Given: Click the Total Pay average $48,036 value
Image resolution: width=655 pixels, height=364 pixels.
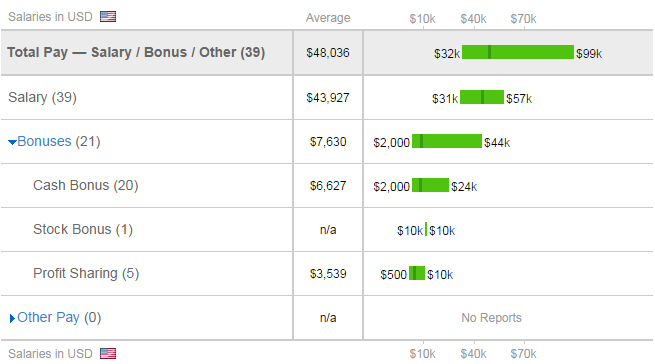Looking at the screenshot, I should [328, 53].
